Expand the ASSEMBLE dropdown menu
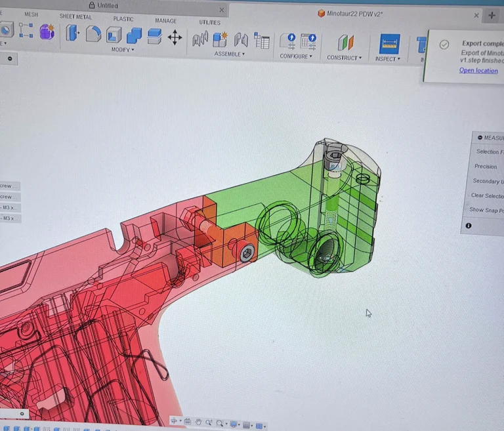 pyautogui.click(x=229, y=54)
